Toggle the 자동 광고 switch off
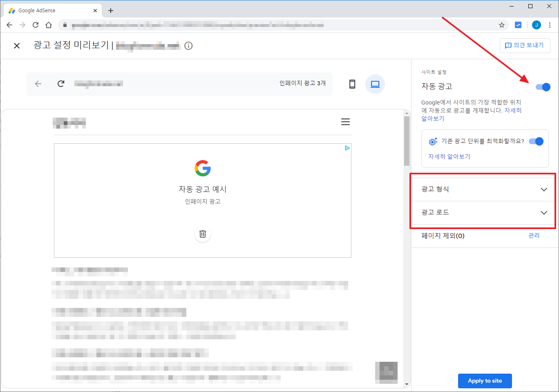Image resolution: width=559 pixels, height=392 pixels. (x=543, y=87)
